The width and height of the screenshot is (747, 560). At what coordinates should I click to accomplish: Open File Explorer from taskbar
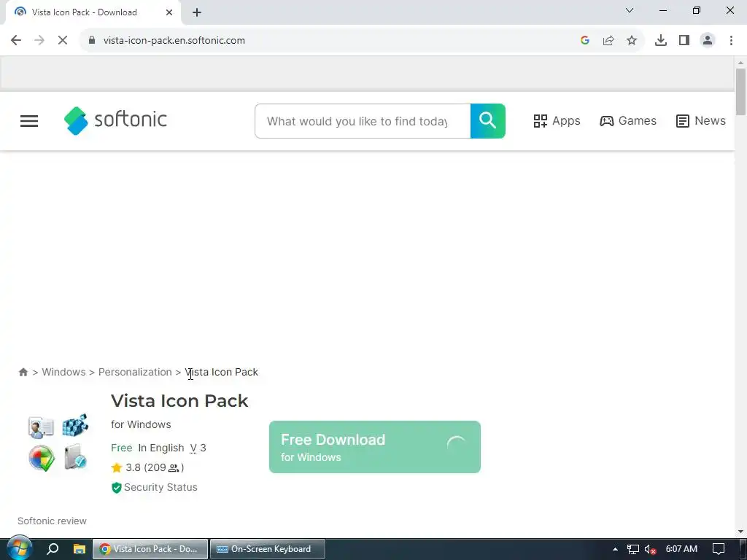(79, 549)
